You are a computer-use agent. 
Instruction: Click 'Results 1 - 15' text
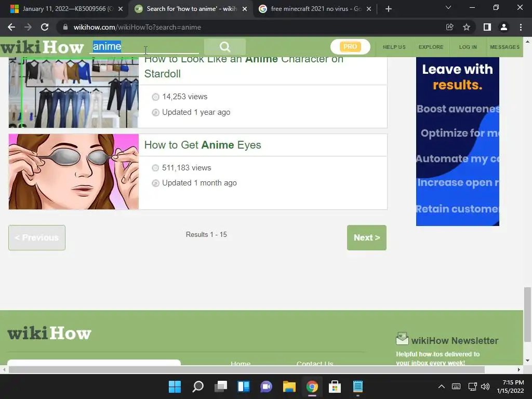click(206, 234)
